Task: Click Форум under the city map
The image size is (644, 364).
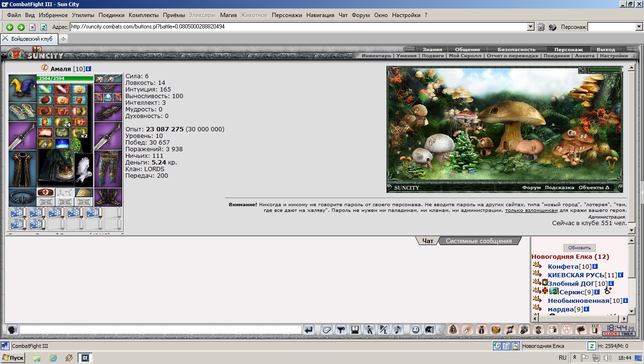Action: (531, 188)
